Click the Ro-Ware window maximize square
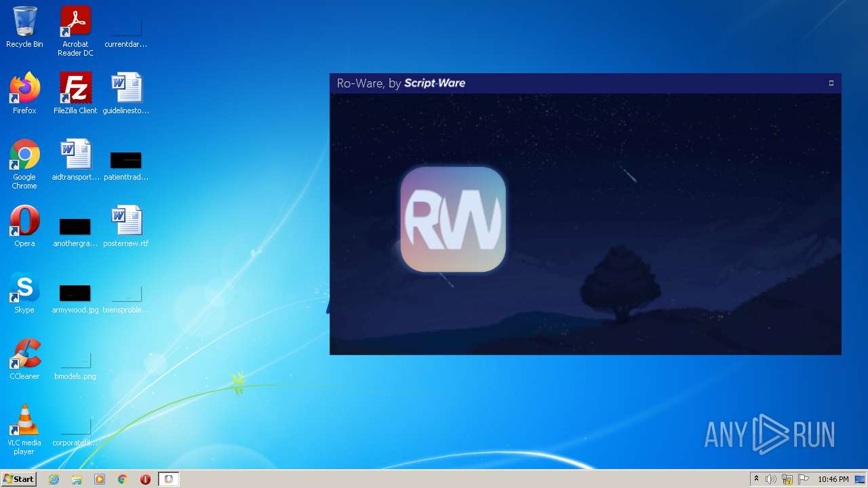The width and height of the screenshot is (868, 488). click(831, 83)
